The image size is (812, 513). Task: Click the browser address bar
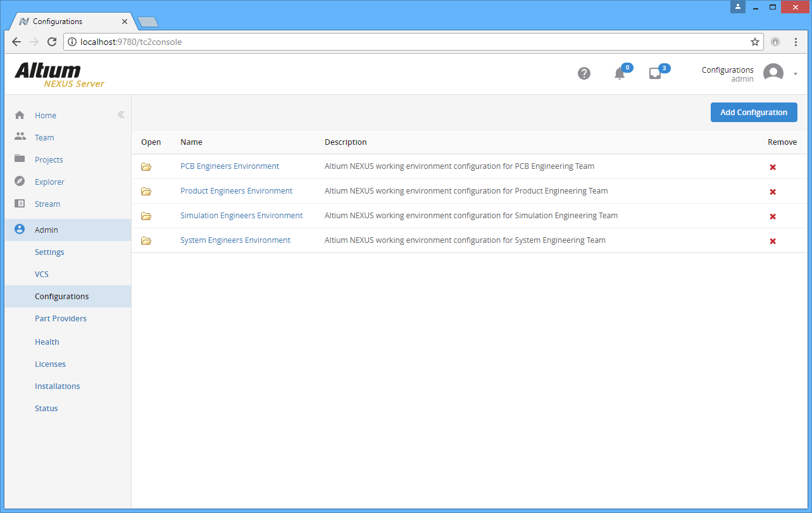pos(405,42)
